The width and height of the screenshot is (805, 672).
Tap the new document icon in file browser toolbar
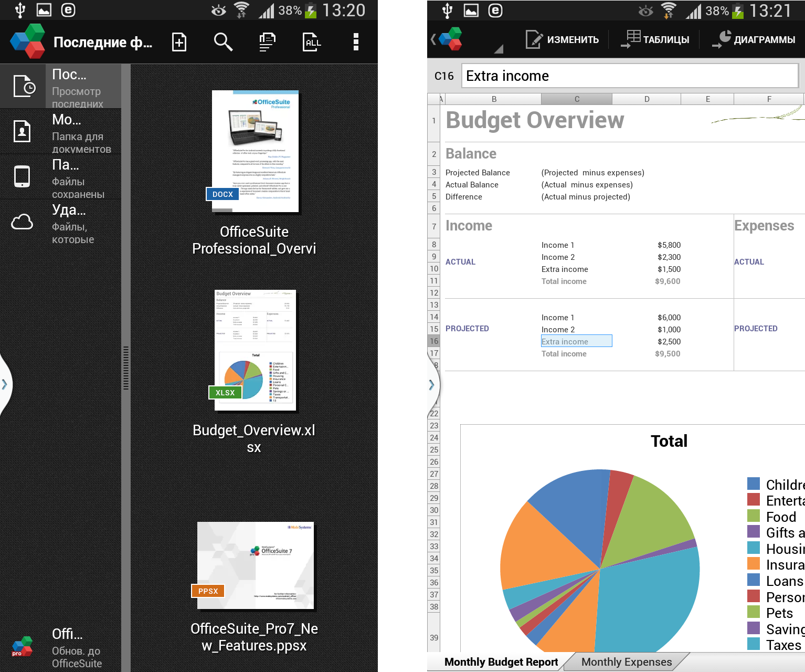tap(179, 42)
